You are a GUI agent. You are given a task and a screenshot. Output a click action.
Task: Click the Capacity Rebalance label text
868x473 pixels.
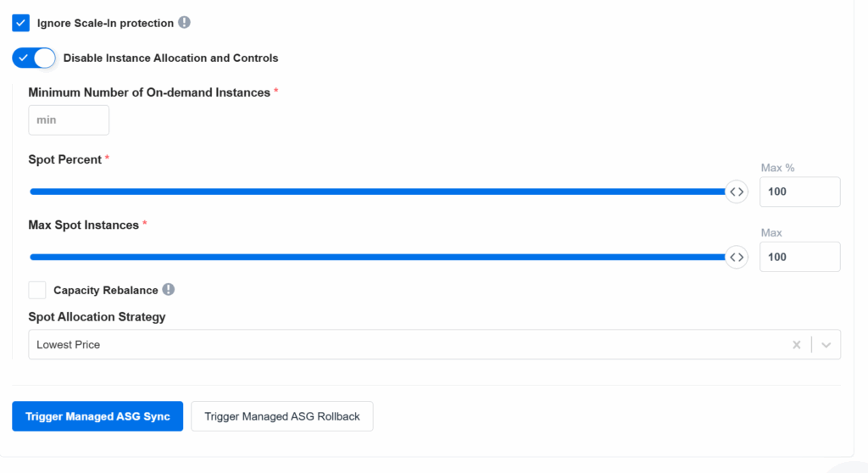[105, 290]
